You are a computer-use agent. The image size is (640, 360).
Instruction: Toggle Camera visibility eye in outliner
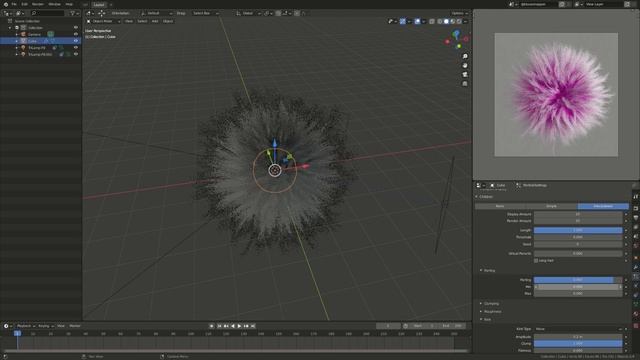76,34
